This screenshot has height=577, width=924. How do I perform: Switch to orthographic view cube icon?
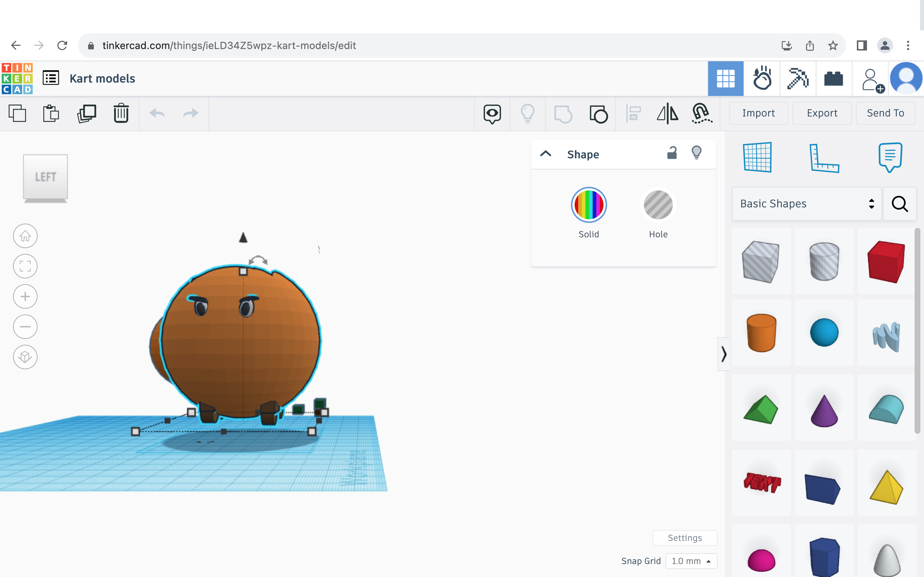(x=25, y=357)
